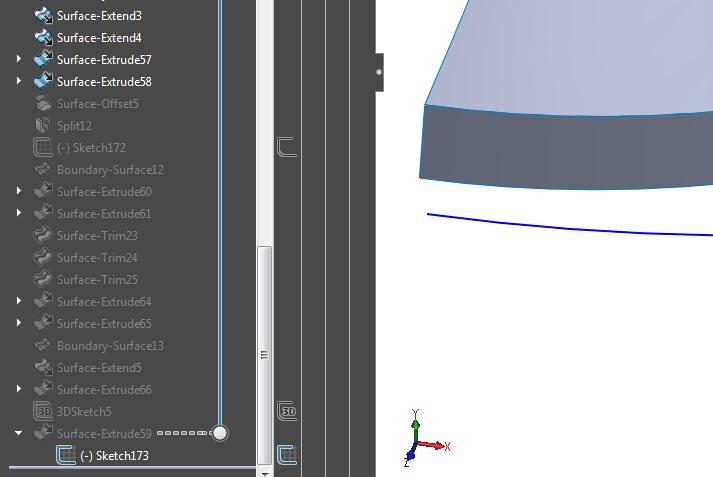The image size is (713, 477).
Task: Toggle Sketch172 visibility icon in display pane
Action: pos(287,147)
